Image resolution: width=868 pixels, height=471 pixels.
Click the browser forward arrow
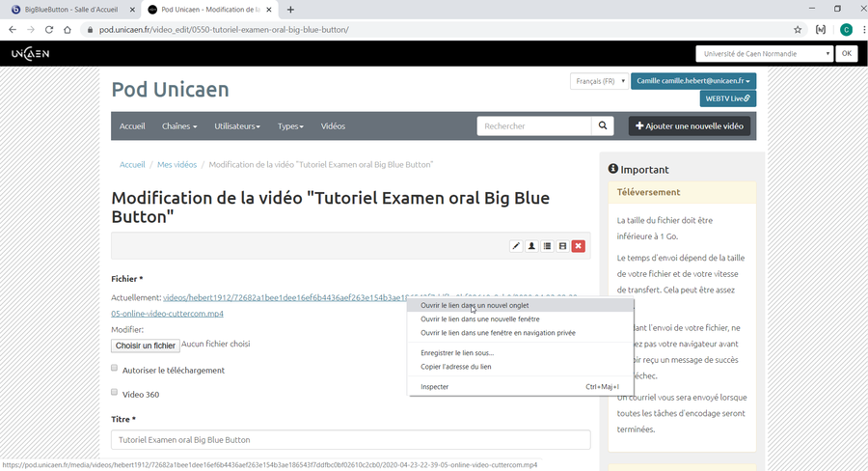[31, 30]
